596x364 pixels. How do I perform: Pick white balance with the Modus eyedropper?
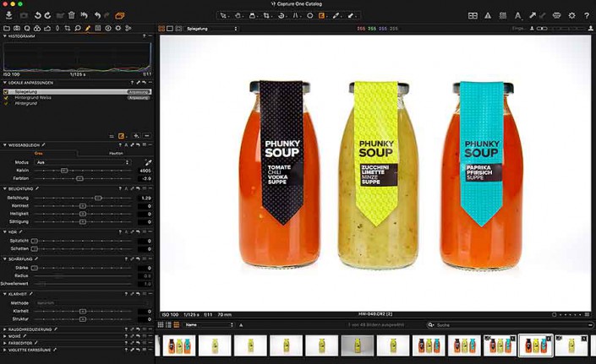pyautogui.click(x=148, y=162)
